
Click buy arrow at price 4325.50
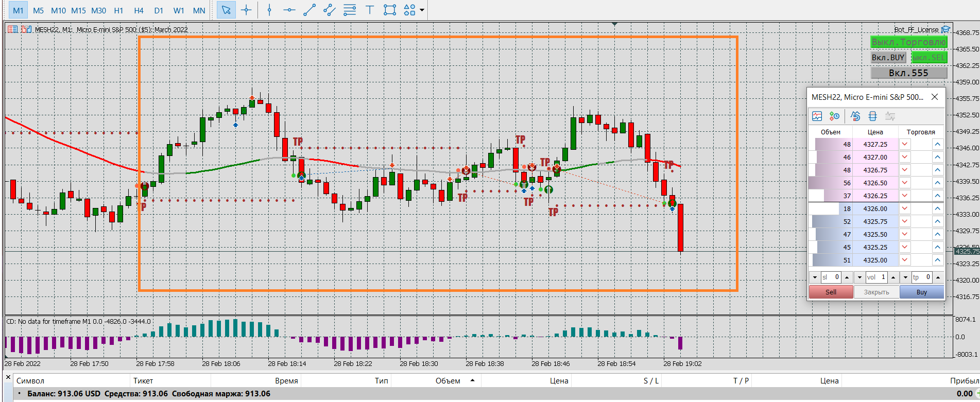[x=937, y=235]
